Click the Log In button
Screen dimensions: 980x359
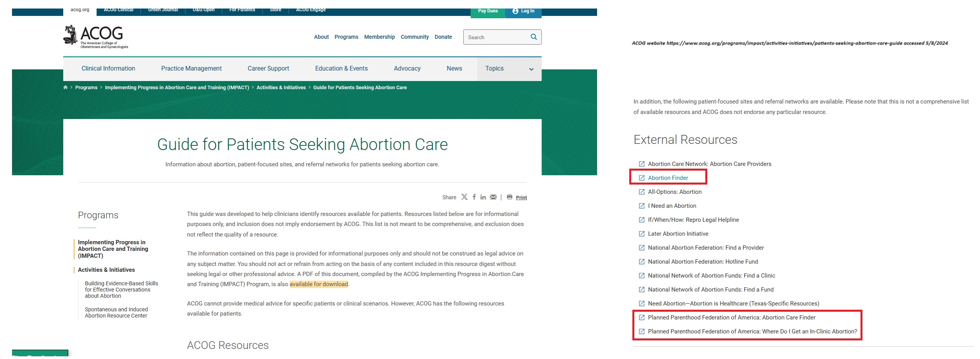click(x=523, y=12)
